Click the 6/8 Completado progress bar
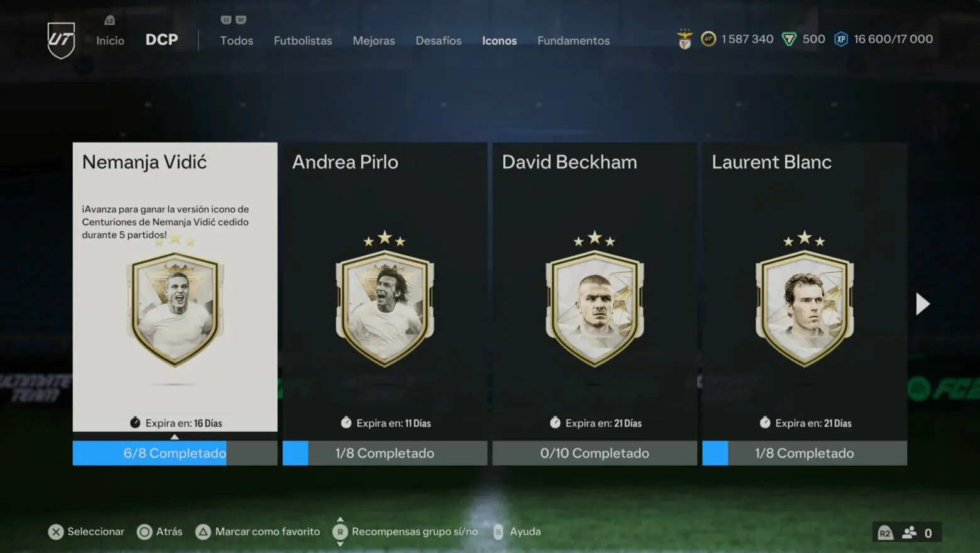The image size is (980, 553). [175, 453]
